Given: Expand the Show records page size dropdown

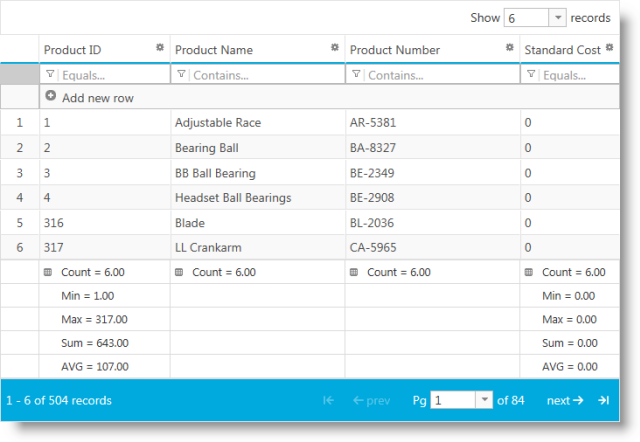Looking at the screenshot, I should click(557, 17).
